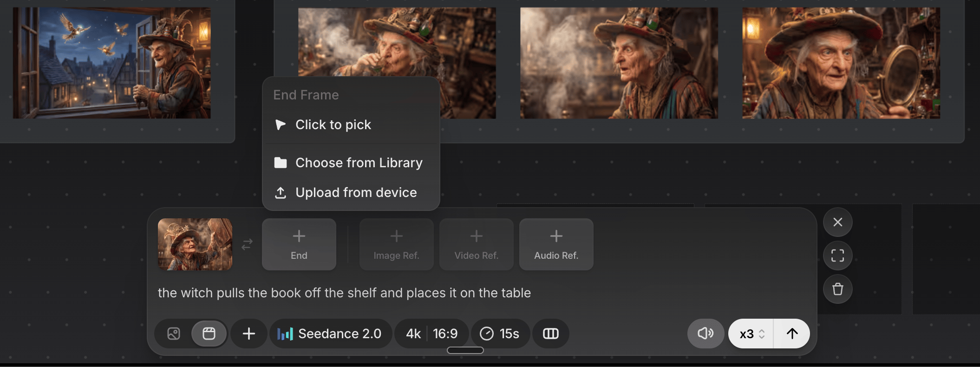
Task: Click the multi-shot columns icon
Action: 551,334
